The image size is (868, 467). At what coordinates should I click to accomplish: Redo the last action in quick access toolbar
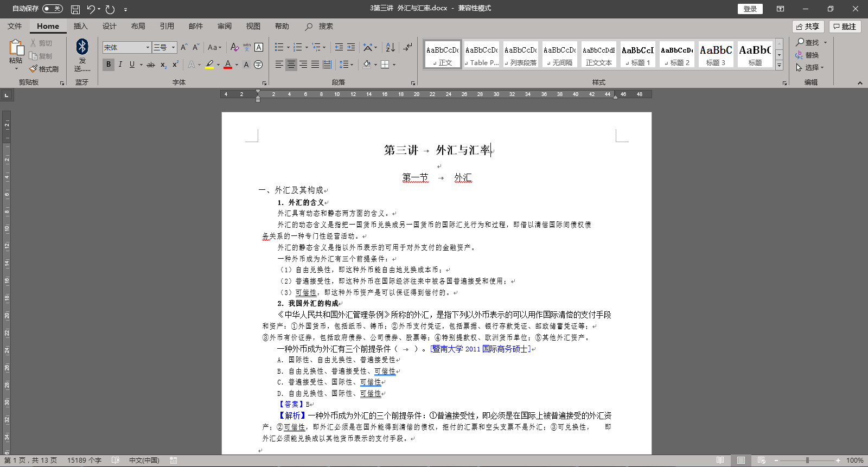point(110,9)
